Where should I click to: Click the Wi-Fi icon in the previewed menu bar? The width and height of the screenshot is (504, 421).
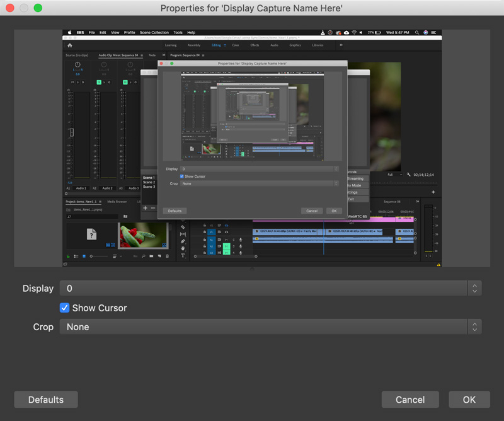tap(354, 33)
